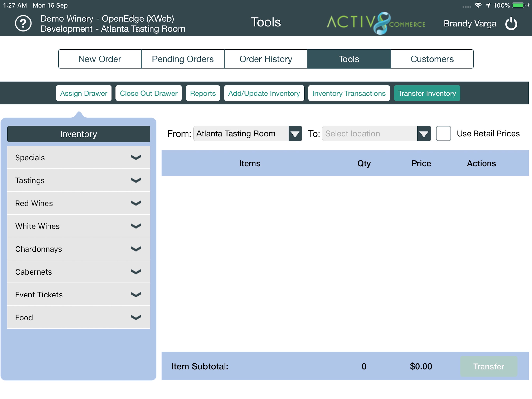Click the $0.00 subtotal value
The height and width of the screenshot is (399, 532).
coord(421,366)
